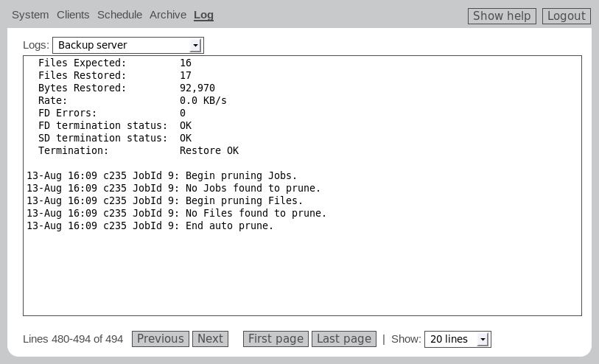
Task: Select the 'Begin pruning Jobs.' log entry
Action: [x=162, y=175]
